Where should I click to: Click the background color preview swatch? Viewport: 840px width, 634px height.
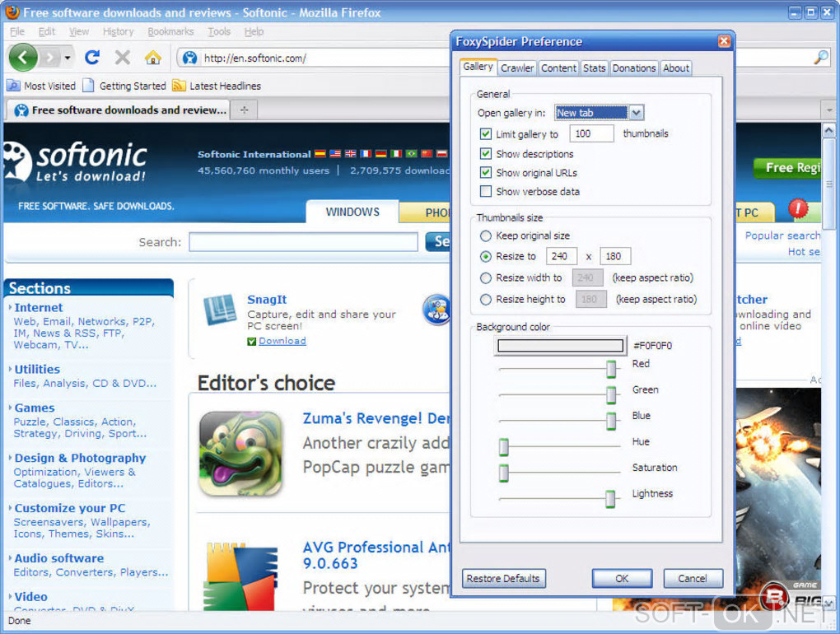[x=560, y=345]
